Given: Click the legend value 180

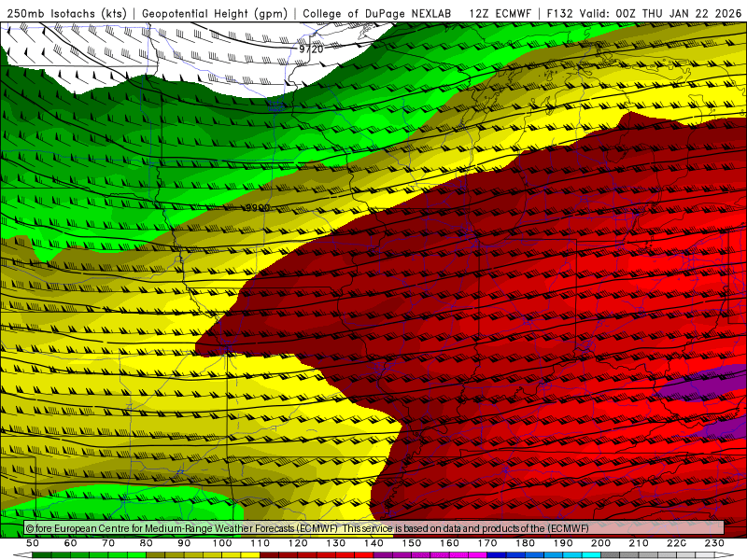Looking at the screenshot, I should click(x=526, y=543).
